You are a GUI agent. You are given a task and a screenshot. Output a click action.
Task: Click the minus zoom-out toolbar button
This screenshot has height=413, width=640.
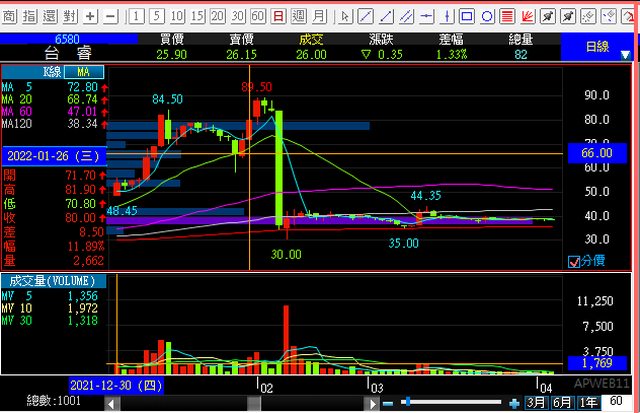110,17
